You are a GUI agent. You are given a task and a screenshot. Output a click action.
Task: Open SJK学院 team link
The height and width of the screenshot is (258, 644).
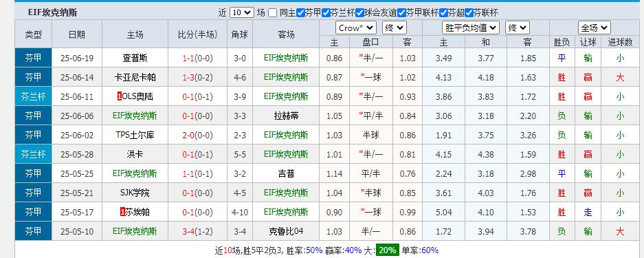(135, 193)
